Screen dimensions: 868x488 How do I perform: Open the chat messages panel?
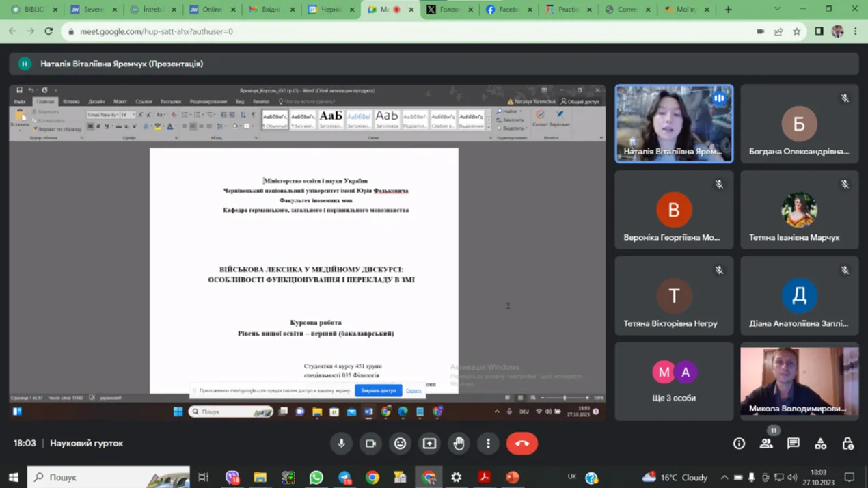(x=793, y=444)
